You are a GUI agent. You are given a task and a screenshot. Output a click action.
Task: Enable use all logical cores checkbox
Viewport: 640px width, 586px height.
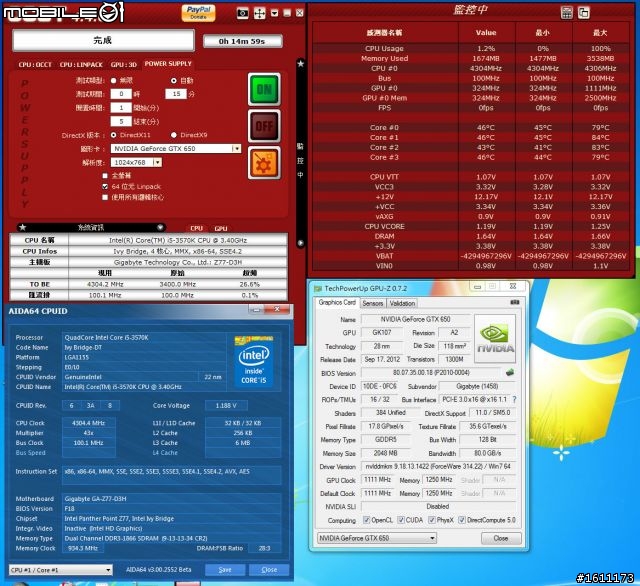[105, 197]
